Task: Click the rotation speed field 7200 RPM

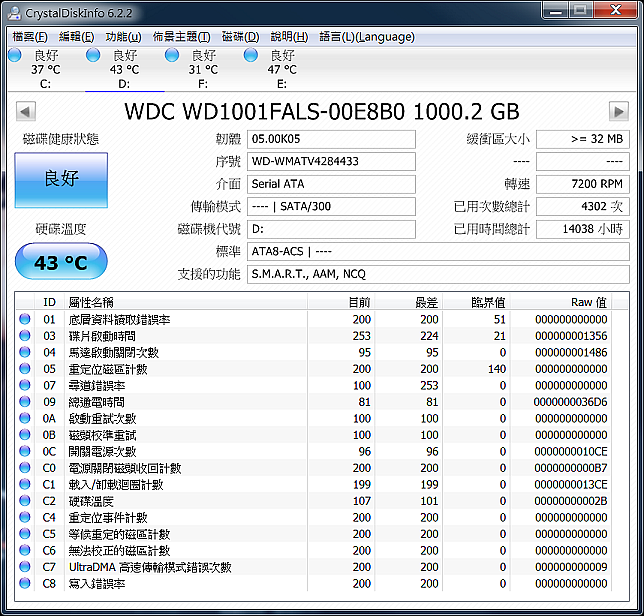Action: pos(583,184)
